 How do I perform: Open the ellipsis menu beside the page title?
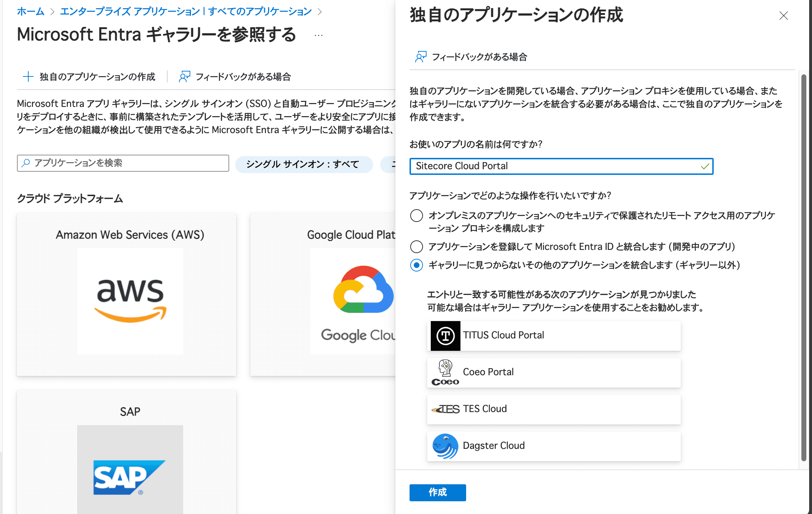coord(318,35)
